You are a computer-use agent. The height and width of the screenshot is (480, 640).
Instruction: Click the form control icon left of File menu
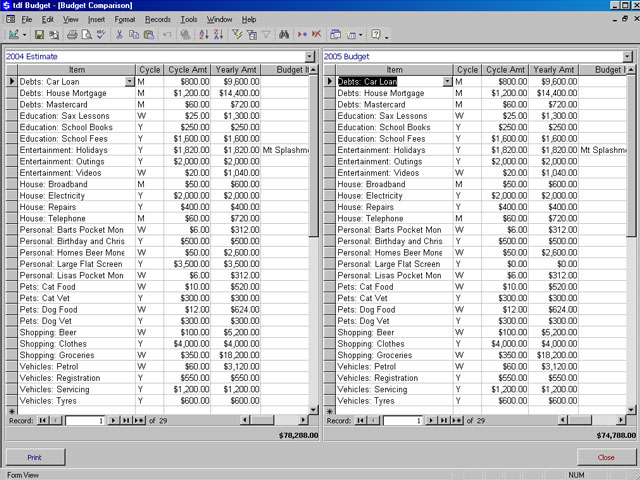(x=11, y=19)
